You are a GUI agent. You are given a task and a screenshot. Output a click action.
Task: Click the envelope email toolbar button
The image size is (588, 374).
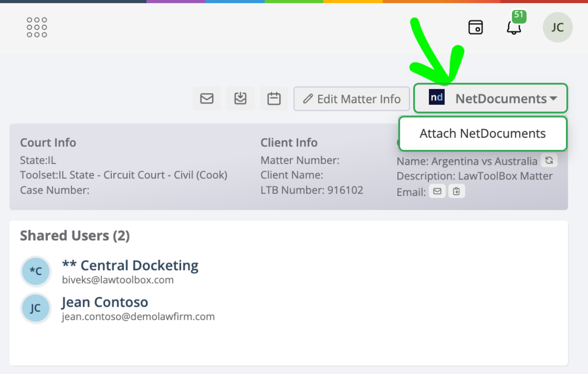click(x=207, y=99)
